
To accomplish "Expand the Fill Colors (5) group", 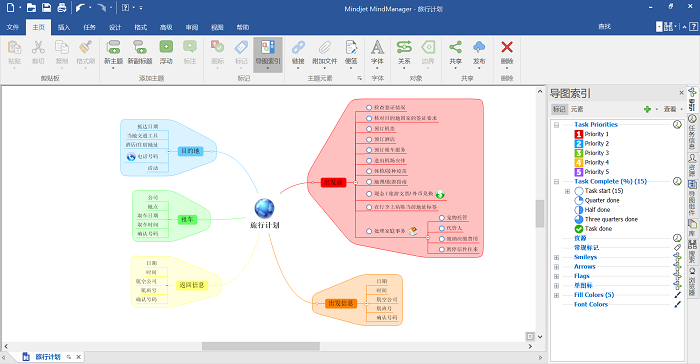I will (557, 295).
